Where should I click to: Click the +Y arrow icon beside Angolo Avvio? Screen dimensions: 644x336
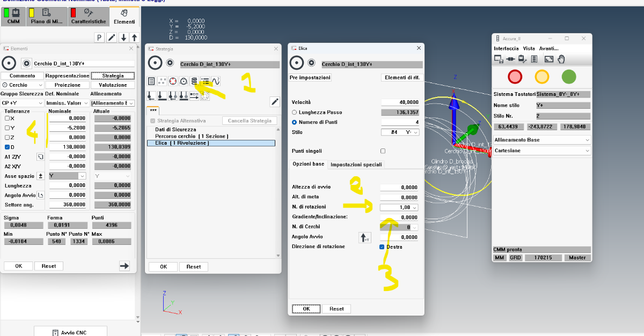point(365,237)
